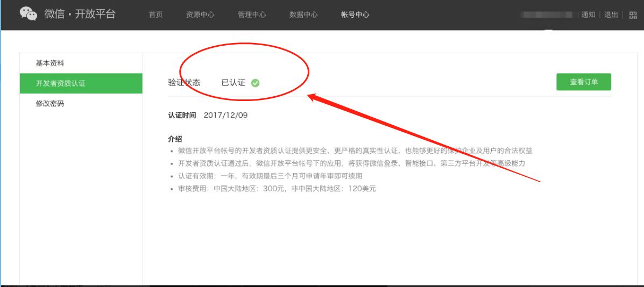Image resolution: width=644 pixels, height=287 pixels.
Task: Click the 通知 link in header
Action: (588, 15)
